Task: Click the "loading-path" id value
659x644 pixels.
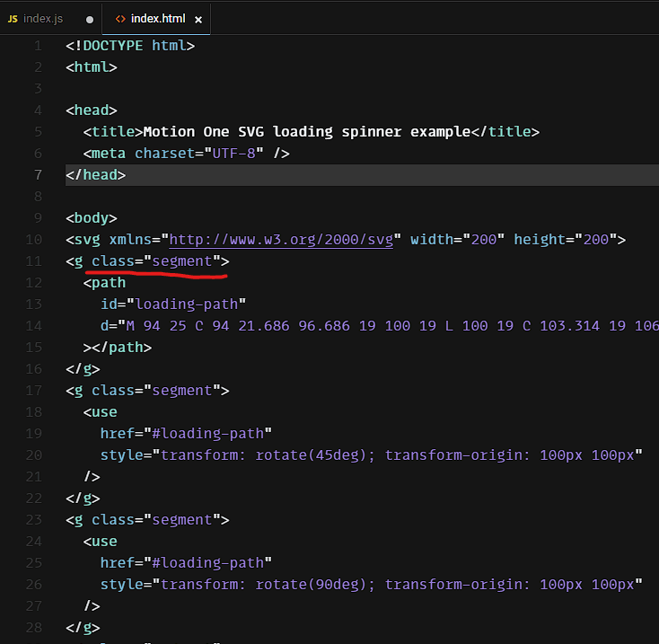Action: pyautogui.click(x=190, y=304)
